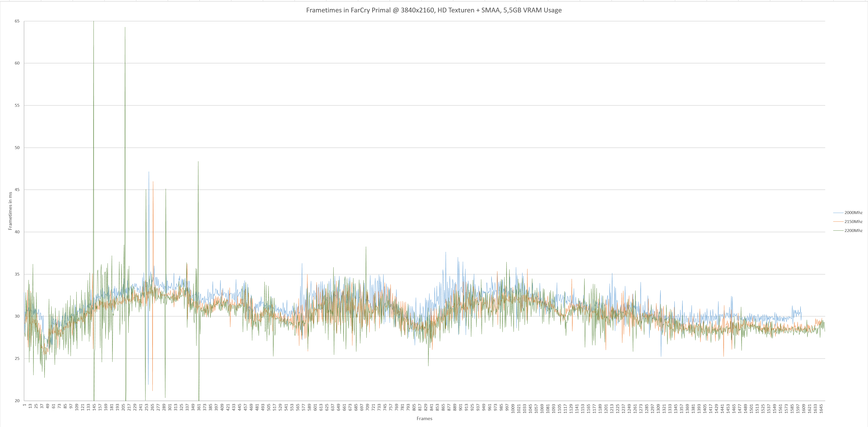Screen dimensions: 868x427
Task: Select the chart title about FarCry Primal
Action: click(434, 10)
